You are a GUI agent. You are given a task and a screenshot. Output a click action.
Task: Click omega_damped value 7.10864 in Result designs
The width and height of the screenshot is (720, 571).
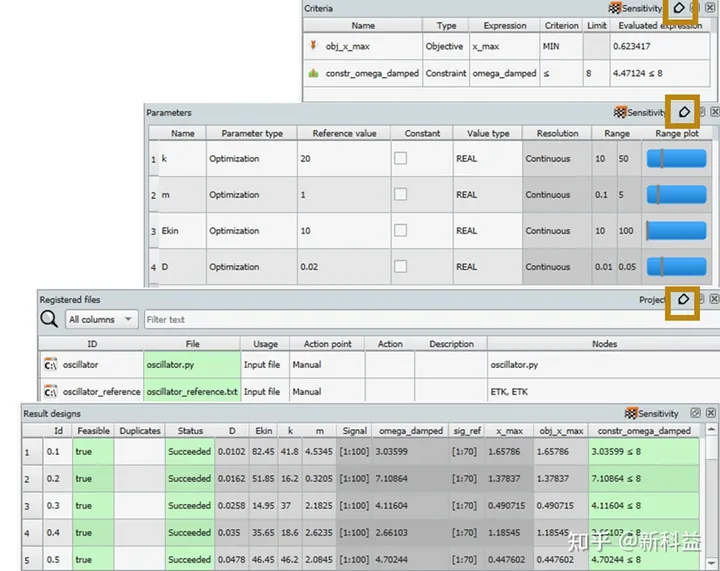[x=411, y=478]
